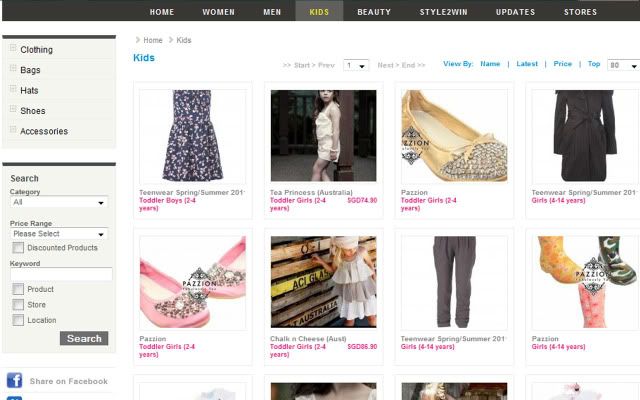The image size is (640, 400).
Task: Expand the Accessories category plus icon
Action: tap(13, 129)
